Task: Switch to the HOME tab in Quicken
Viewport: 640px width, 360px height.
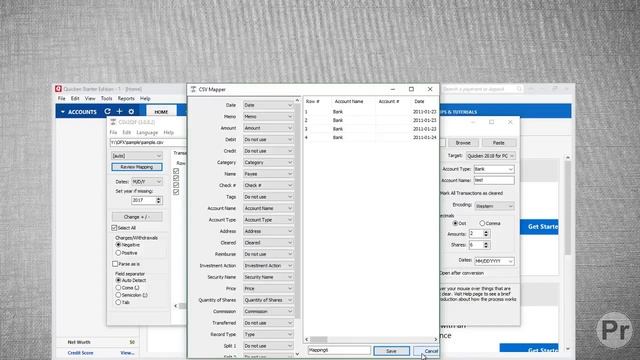Action: point(161,111)
